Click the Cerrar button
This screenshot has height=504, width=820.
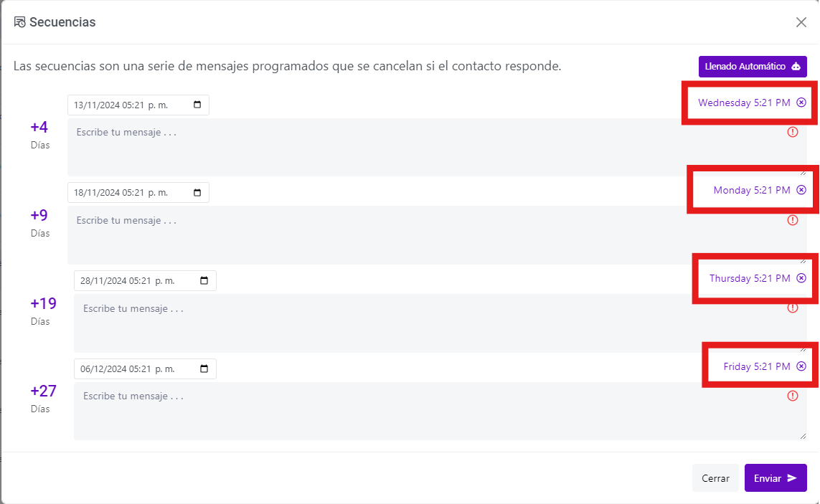pos(715,478)
